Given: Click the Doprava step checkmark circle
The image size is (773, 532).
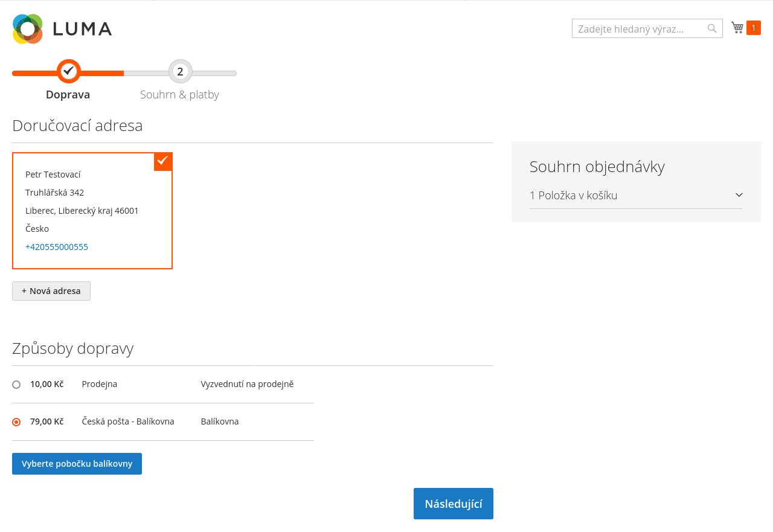Looking at the screenshot, I should pyautogui.click(x=69, y=71).
